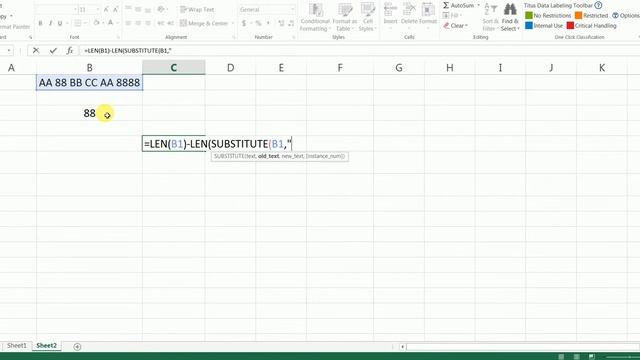The height and width of the screenshot is (360, 640).
Task: Open Titus Options
Action: point(626,16)
